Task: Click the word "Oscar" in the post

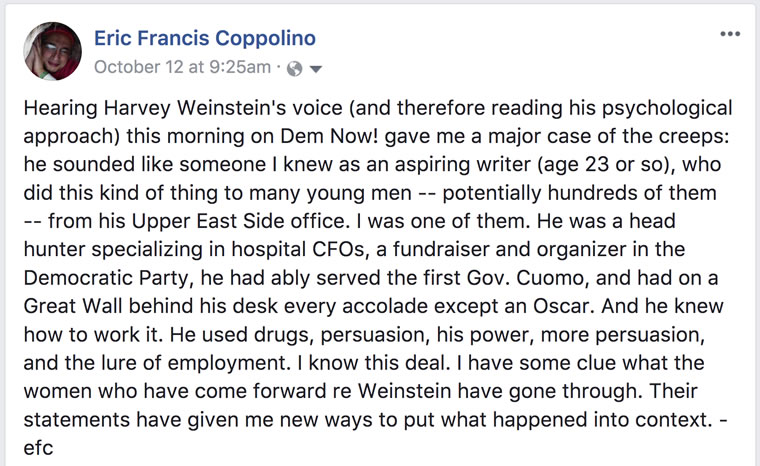Action: click(562, 306)
